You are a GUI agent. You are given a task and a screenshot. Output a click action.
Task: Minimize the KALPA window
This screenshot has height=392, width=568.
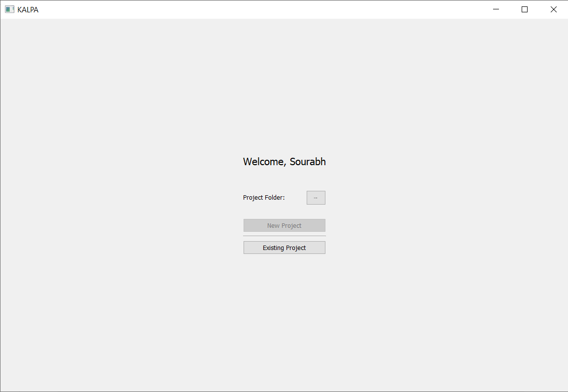(x=496, y=9)
